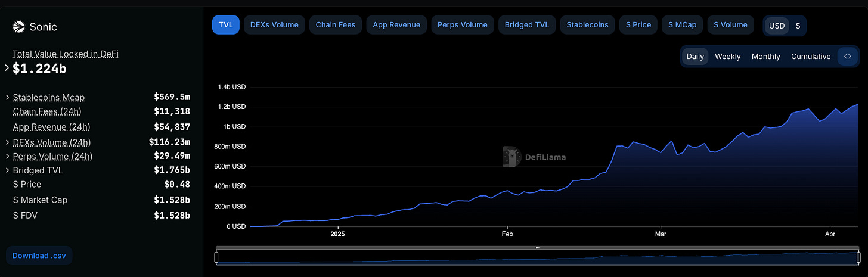Screen dimensions: 868x277
Task: Select the Weekly interval
Action: [728, 57]
